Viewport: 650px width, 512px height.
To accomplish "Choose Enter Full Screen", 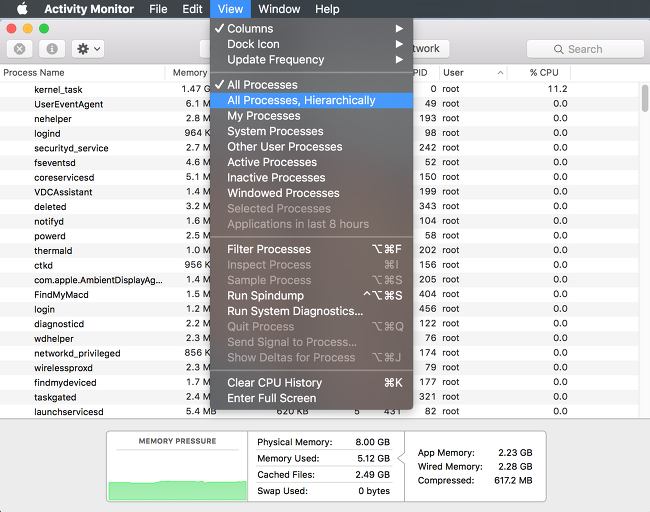I will coord(311,398).
